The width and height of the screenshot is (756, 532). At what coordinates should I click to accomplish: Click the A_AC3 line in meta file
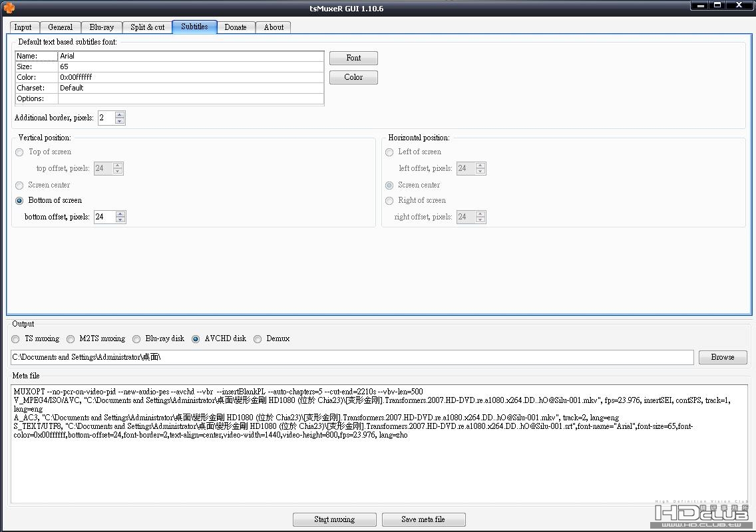[316, 418]
